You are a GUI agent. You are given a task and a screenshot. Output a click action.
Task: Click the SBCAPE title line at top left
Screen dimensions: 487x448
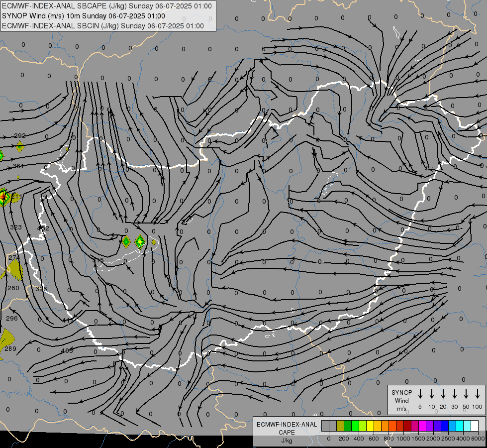(x=107, y=6)
